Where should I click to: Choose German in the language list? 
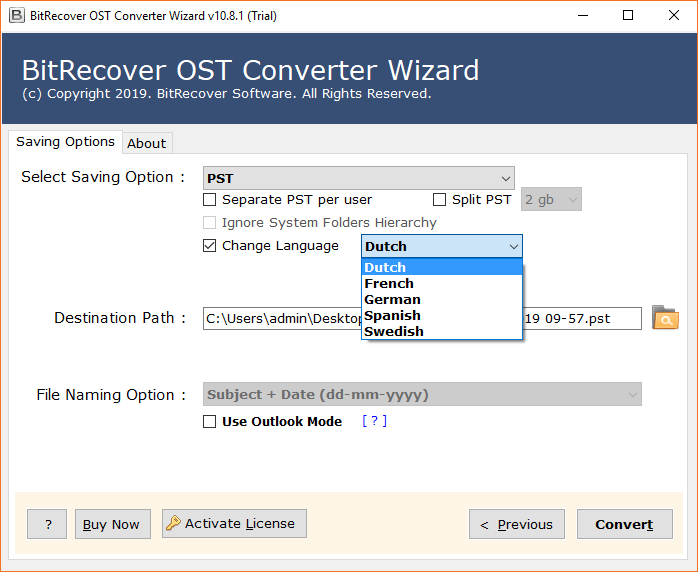click(x=442, y=299)
